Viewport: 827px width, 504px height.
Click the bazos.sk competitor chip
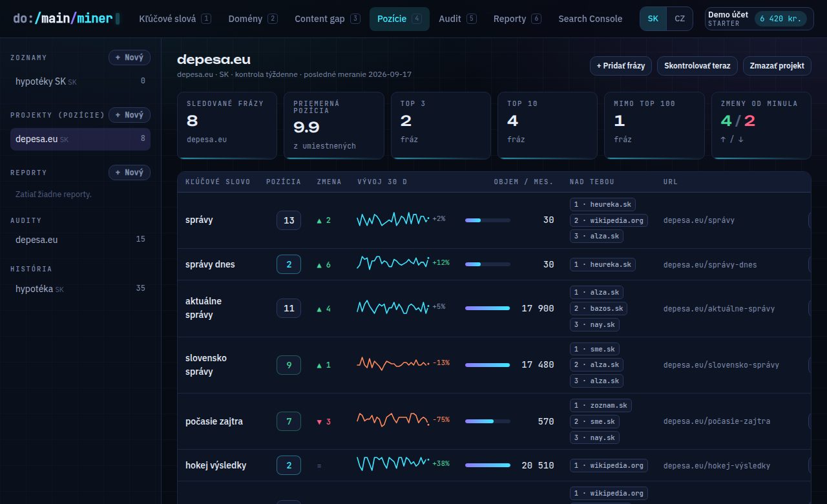pos(598,308)
